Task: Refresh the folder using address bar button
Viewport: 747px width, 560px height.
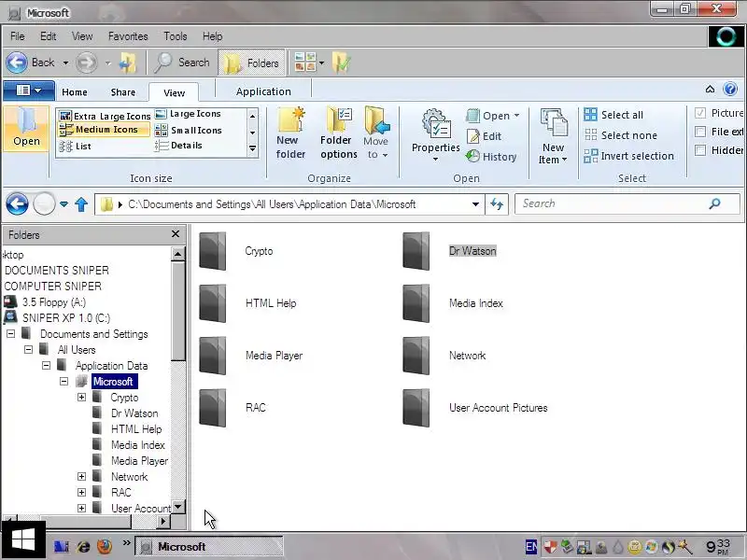Action: click(497, 204)
